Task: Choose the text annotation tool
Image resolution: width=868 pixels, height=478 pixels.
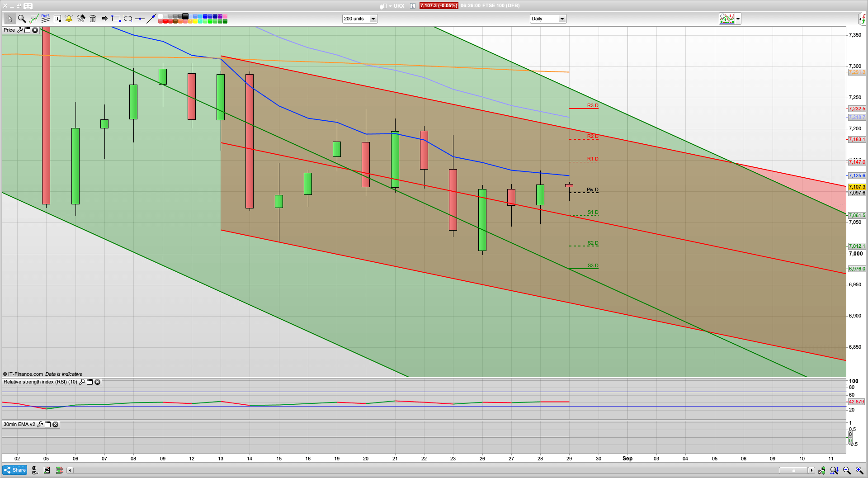Action: pyautogui.click(x=57, y=19)
